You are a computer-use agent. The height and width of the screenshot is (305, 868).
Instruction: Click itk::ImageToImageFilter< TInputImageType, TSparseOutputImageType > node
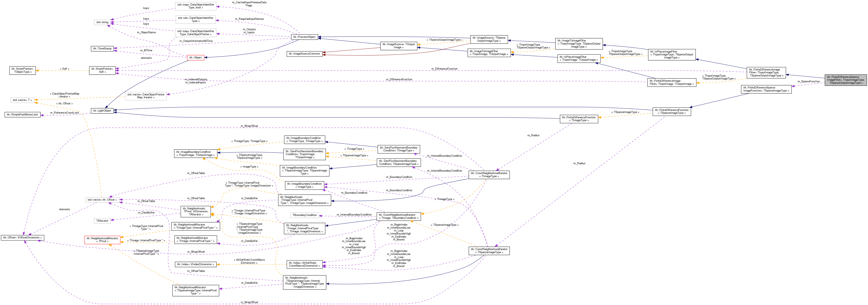579,44
